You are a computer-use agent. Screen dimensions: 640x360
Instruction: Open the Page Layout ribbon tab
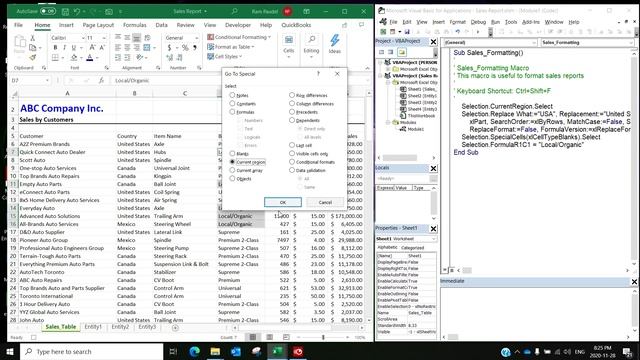(98, 25)
